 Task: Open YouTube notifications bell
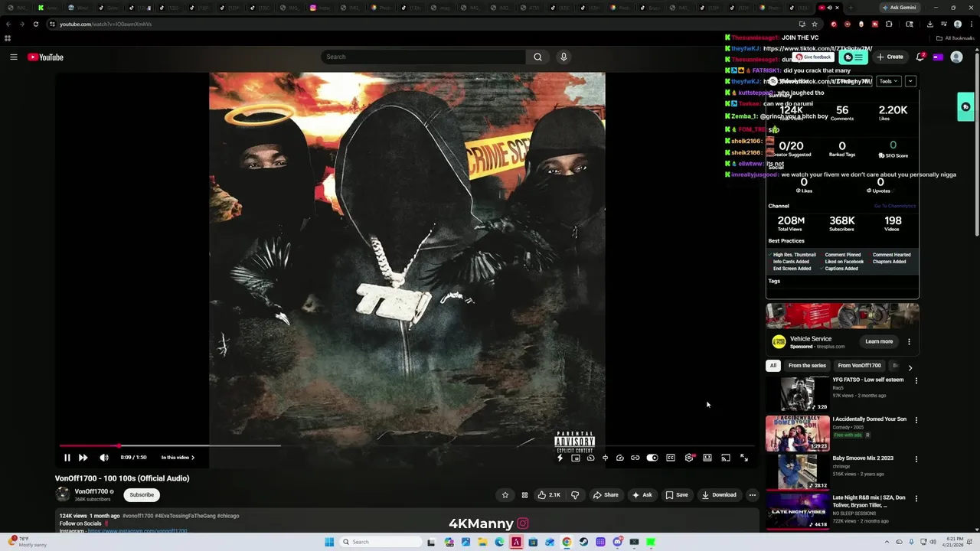[921, 57]
